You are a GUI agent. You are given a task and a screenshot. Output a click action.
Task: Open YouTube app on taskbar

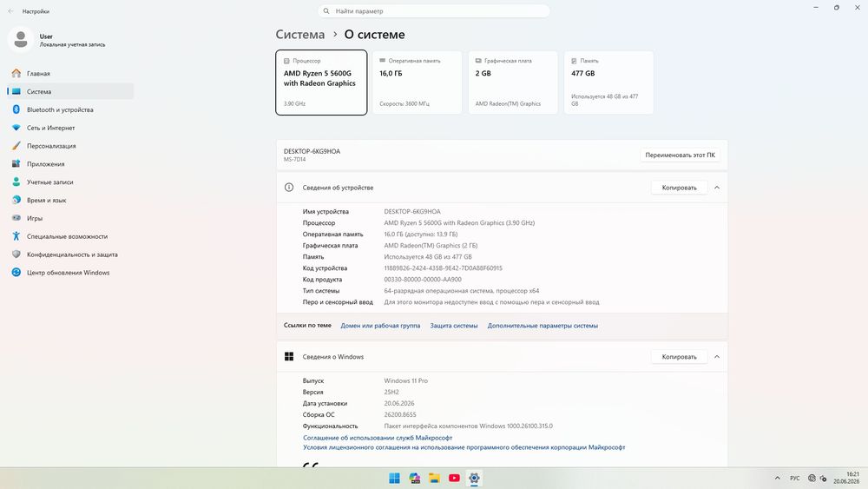pyautogui.click(x=454, y=478)
